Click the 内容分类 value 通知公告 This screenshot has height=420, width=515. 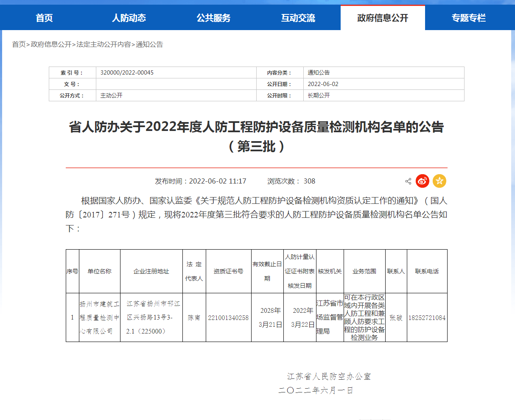click(319, 72)
